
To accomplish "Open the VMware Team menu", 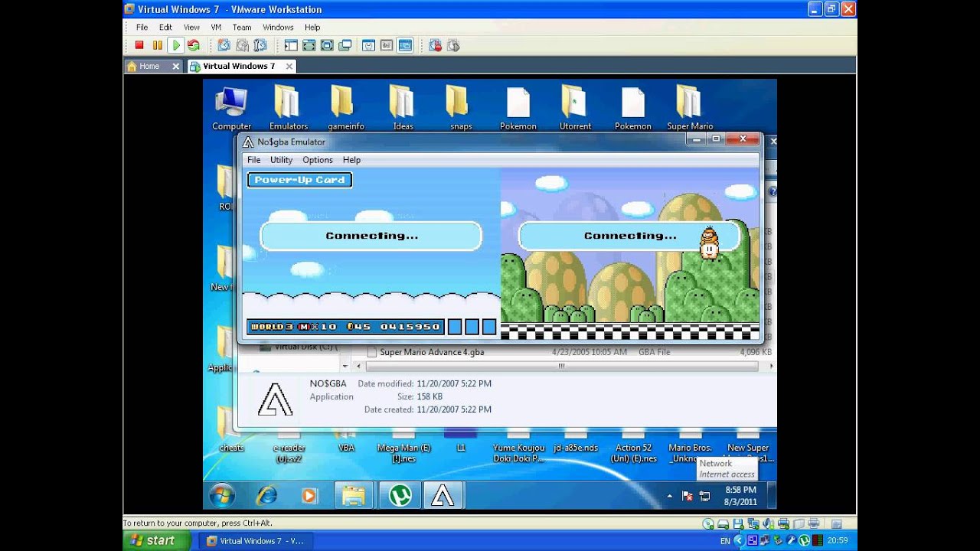I will [x=242, y=27].
